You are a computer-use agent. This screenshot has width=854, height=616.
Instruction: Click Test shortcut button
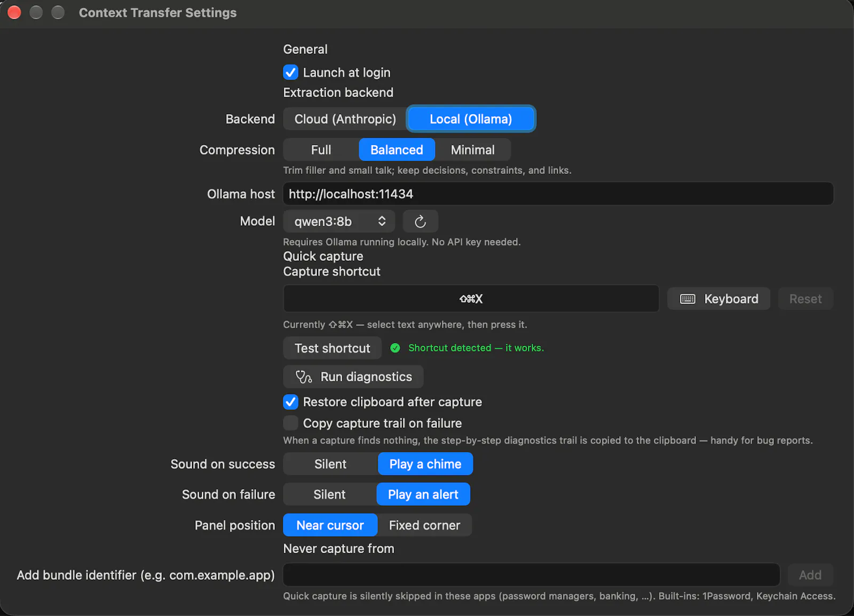(x=332, y=348)
